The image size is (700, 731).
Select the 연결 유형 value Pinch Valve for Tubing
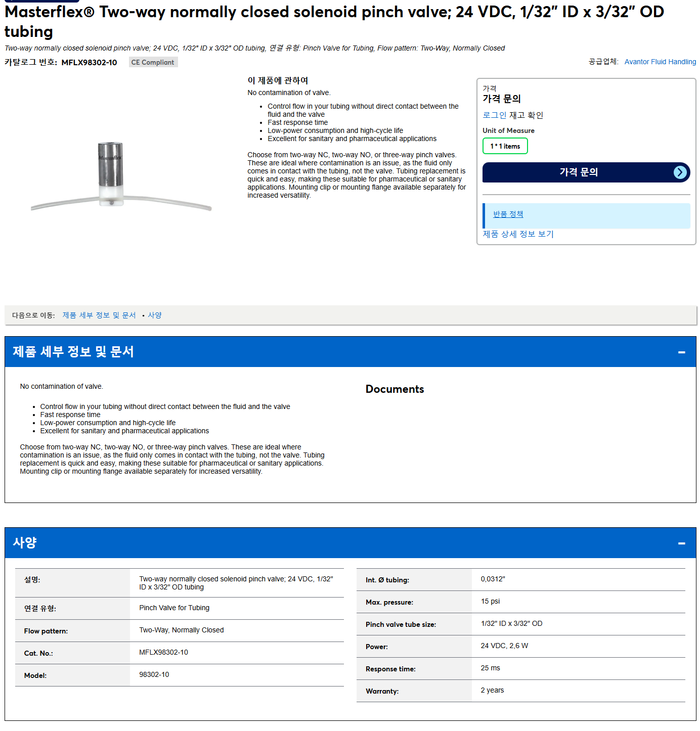click(174, 608)
